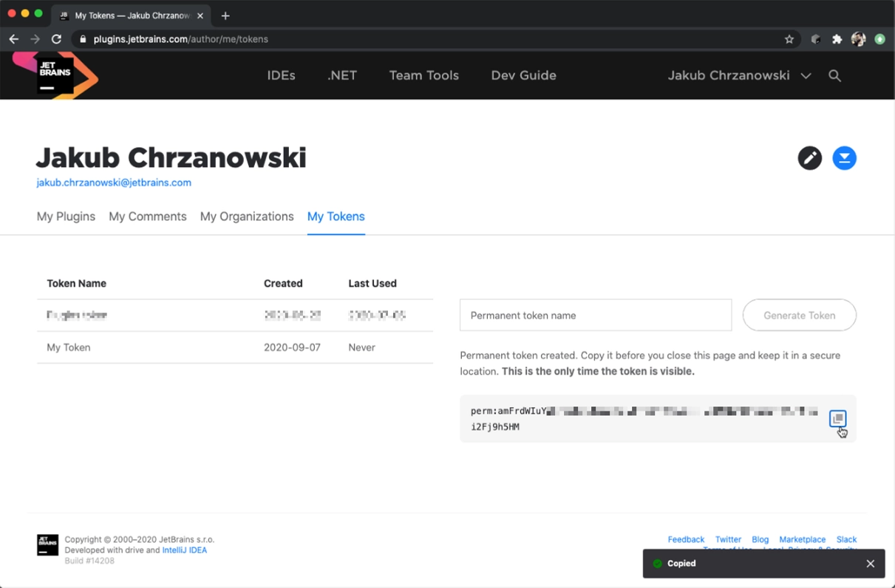Click the edit profile pencil icon
The width and height of the screenshot is (895, 588).
810,158
